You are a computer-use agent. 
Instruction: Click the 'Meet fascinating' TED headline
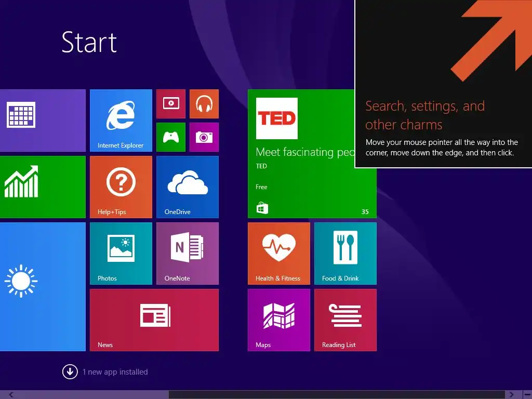tap(305, 152)
